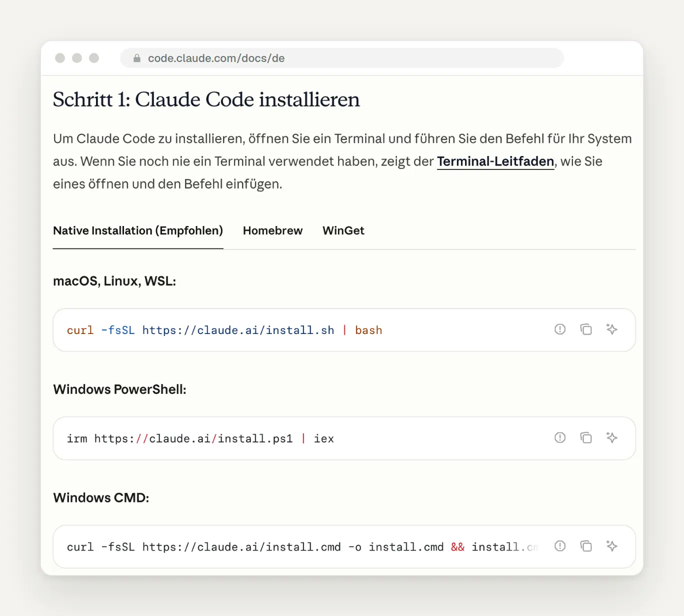The image size is (684, 616).
Task: Open the WinGet tab
Action: (343, 230)
